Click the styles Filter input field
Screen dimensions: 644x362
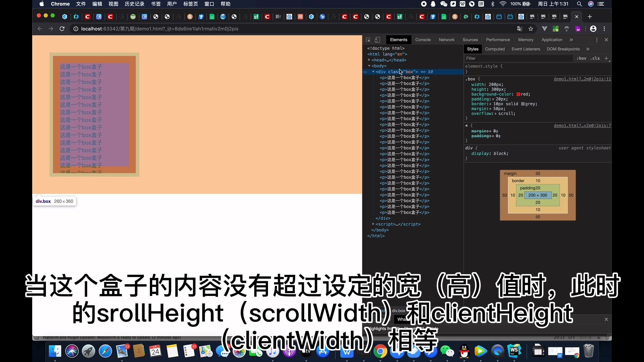pyautogui.click(x=503, y=58)
